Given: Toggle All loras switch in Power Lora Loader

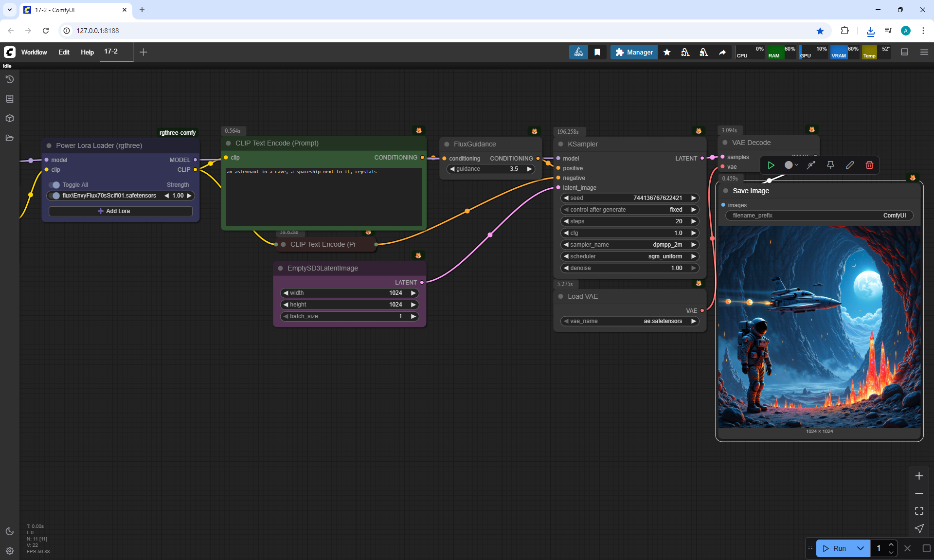Looking at the screenshot, I should coord(54,185).
